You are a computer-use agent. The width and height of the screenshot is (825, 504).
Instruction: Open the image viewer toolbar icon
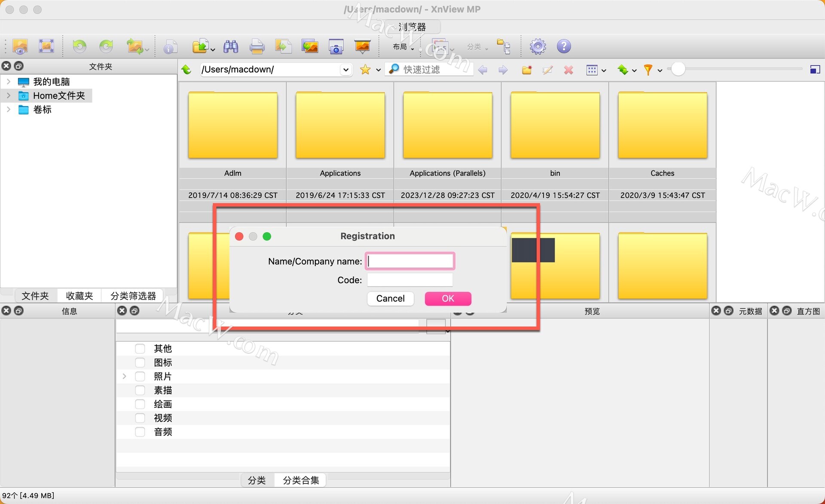[20, 46]
